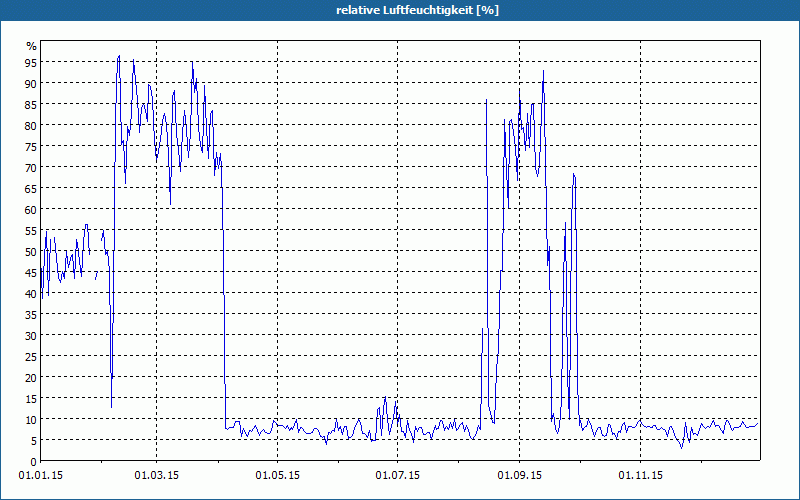Screen dimensions: 800x500
Task: Pick the y-axis tick '35'
Action: click(x=31, y=315)
